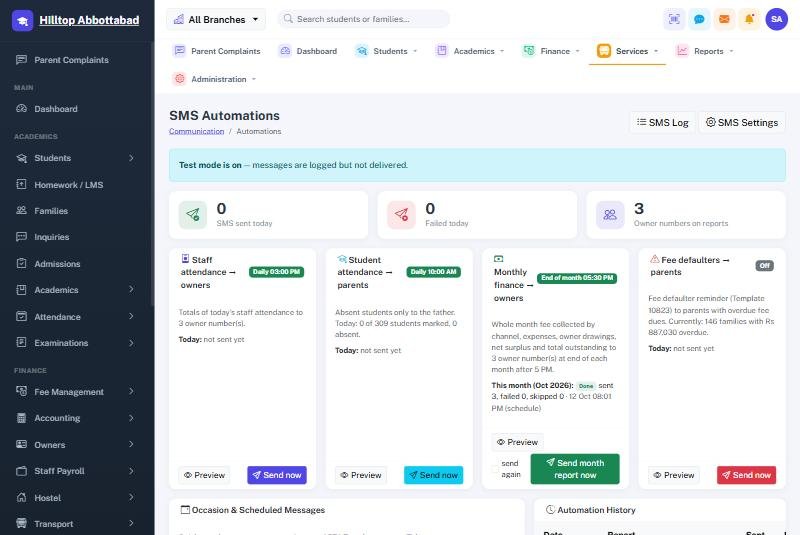Click the Transport bus icon in sidebar
Image resolution: width=800 pixels, height=535 pixels.
point(21,523)
